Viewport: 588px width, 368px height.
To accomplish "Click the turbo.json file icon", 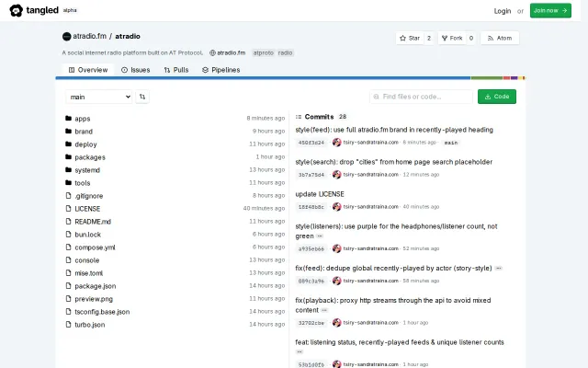I will (68, 325).
